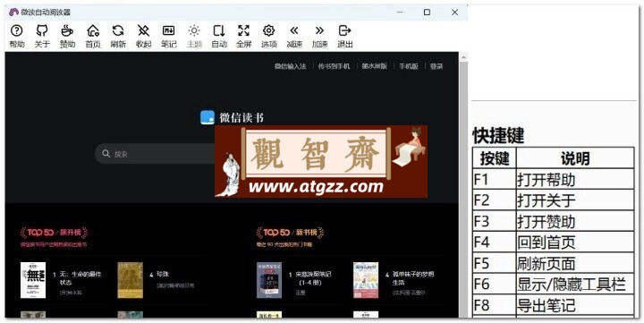Click the 按键 column header

tap(494, 158)
